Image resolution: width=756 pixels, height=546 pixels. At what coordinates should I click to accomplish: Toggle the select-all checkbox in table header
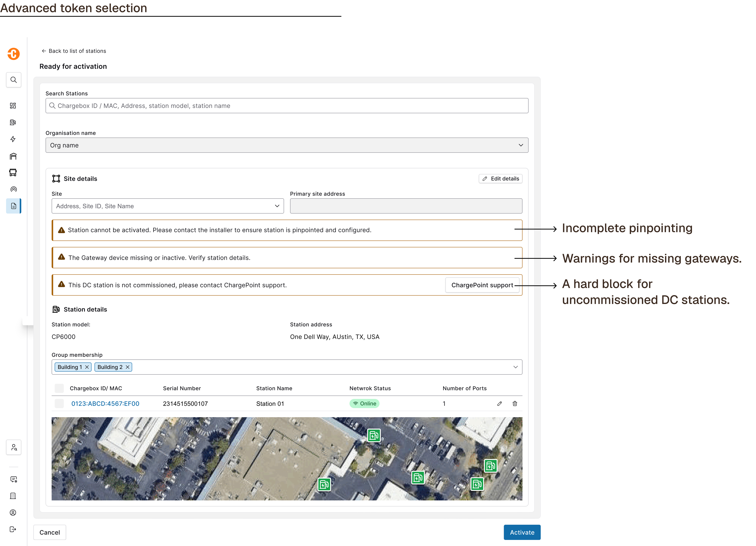59,388
